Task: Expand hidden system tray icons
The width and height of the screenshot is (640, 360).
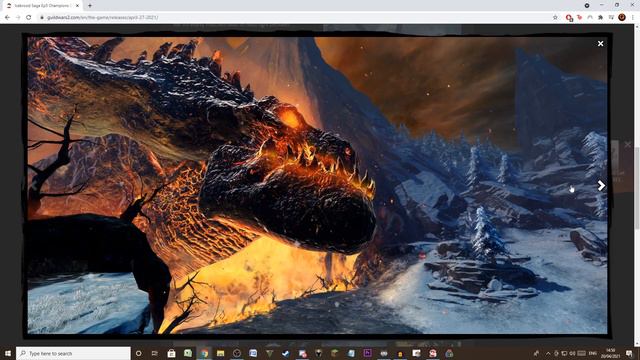Action: point(548,353)
